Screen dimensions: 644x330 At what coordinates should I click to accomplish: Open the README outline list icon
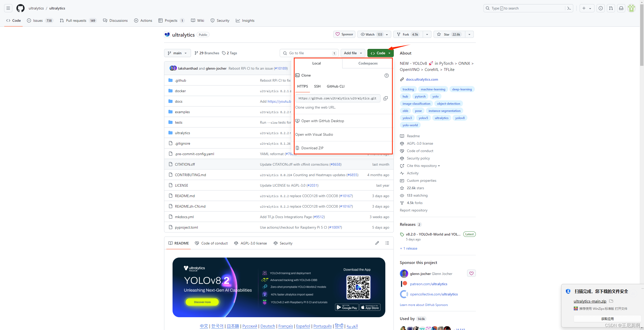tap(387, 243)
